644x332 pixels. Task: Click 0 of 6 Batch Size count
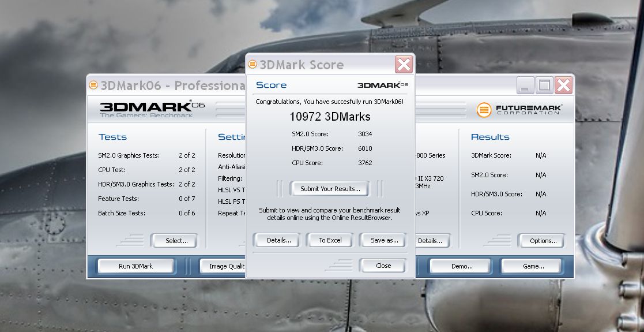(x=187, y=213)
